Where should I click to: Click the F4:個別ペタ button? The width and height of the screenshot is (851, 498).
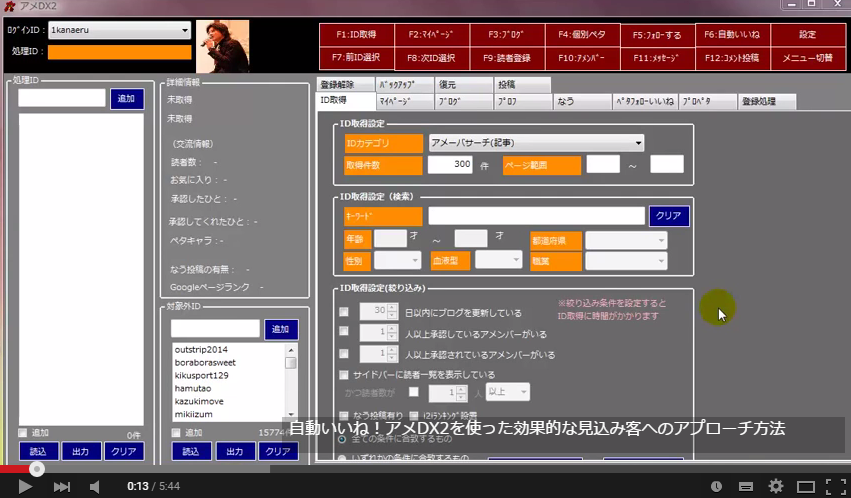point(582,35)
